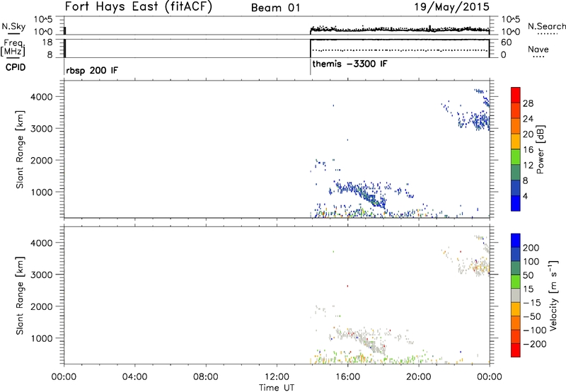Select the 'rbsp 200 IF' CPID text
Screen dimensions: 566x392
[92, 70]
